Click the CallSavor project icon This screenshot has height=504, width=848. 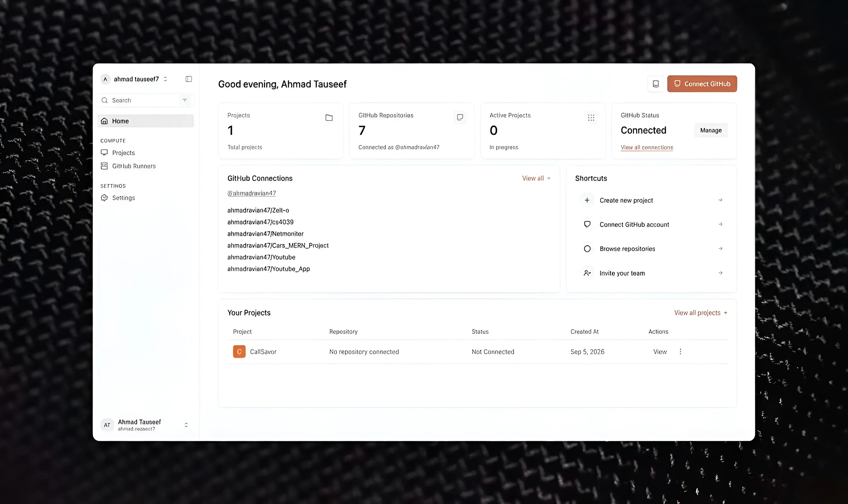(x=239, y=352)
